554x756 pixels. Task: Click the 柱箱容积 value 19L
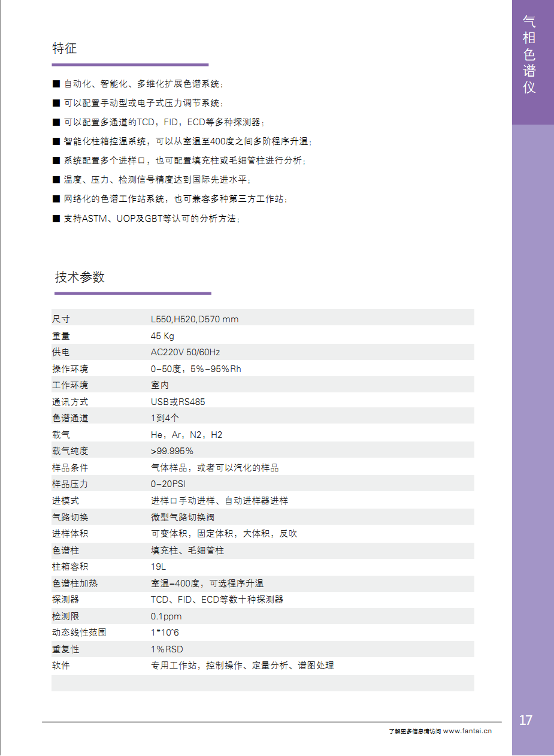click(158, 567)
